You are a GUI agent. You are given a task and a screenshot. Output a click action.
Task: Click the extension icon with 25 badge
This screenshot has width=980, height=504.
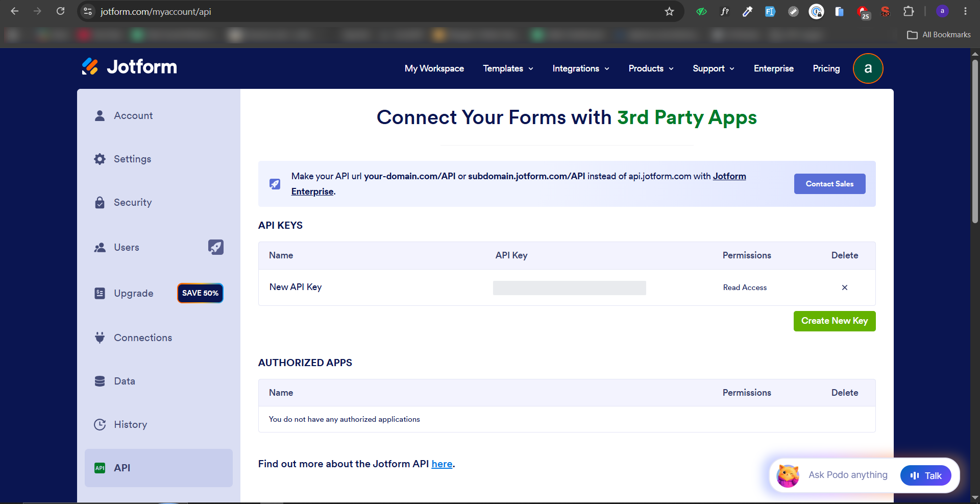pos(863,12)
